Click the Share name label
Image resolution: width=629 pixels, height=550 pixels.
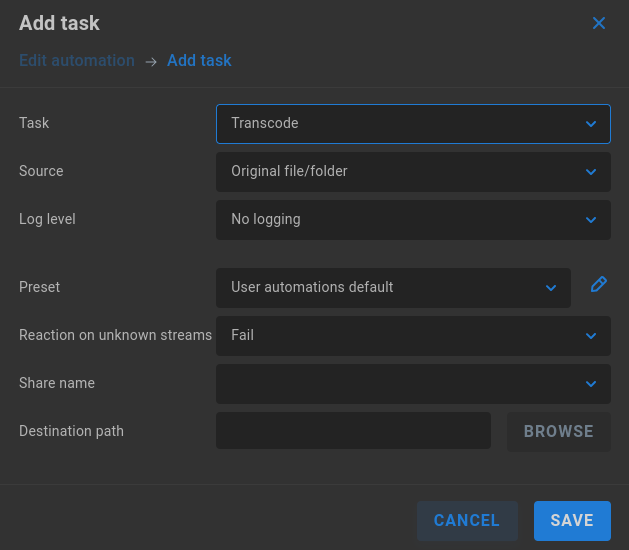(57, 384)
